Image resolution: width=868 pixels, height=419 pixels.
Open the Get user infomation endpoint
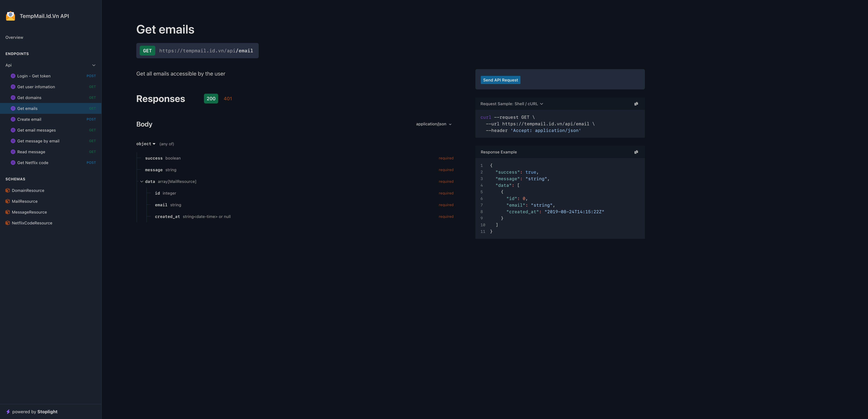point(51,87)
